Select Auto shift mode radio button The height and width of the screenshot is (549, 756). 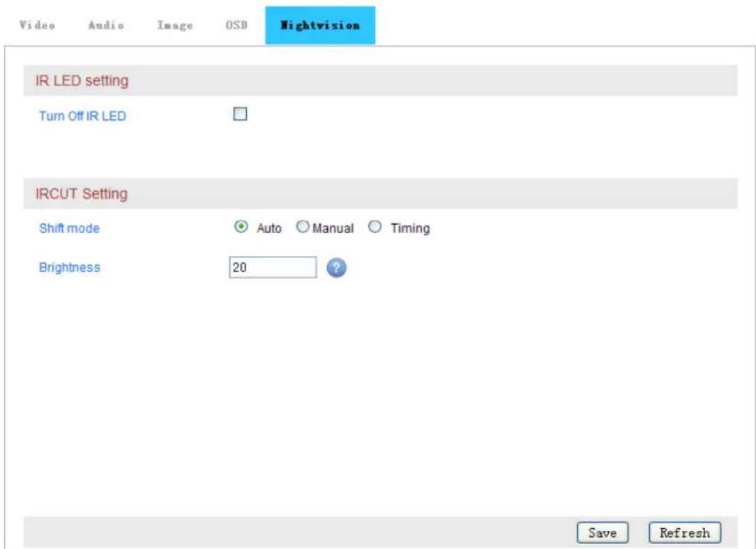tap(241, 227)
